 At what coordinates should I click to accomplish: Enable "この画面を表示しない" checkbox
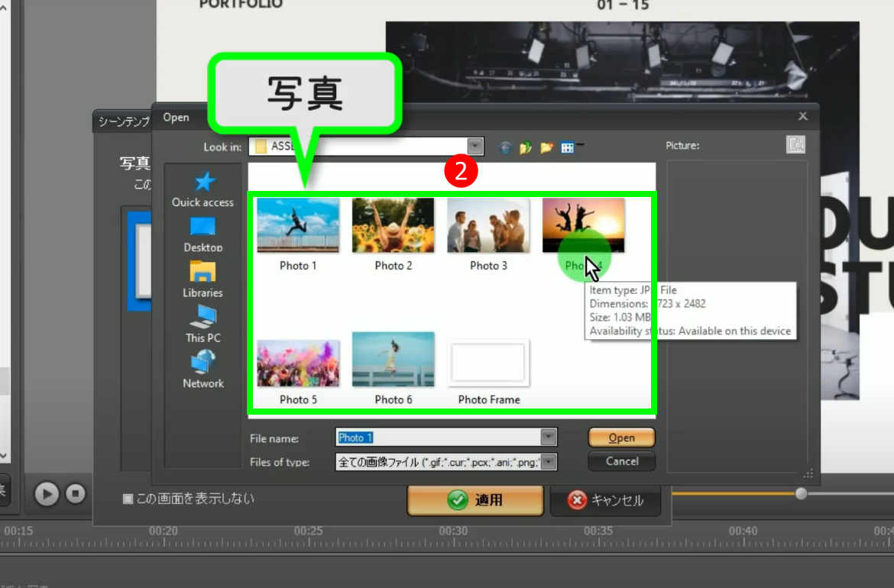[x=128, y=499]
